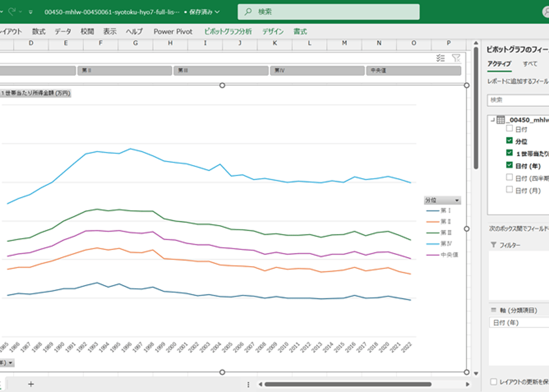Click the horizontal scrollbar thumb at bottom
549x392 pixels.
pyautogui.click(x=348, y=384)
